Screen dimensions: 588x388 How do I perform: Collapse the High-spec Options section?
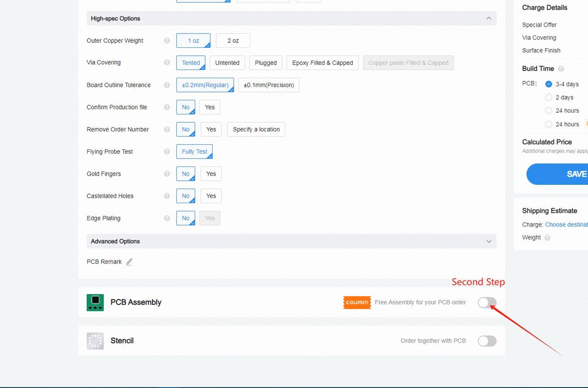pos(488,18)
